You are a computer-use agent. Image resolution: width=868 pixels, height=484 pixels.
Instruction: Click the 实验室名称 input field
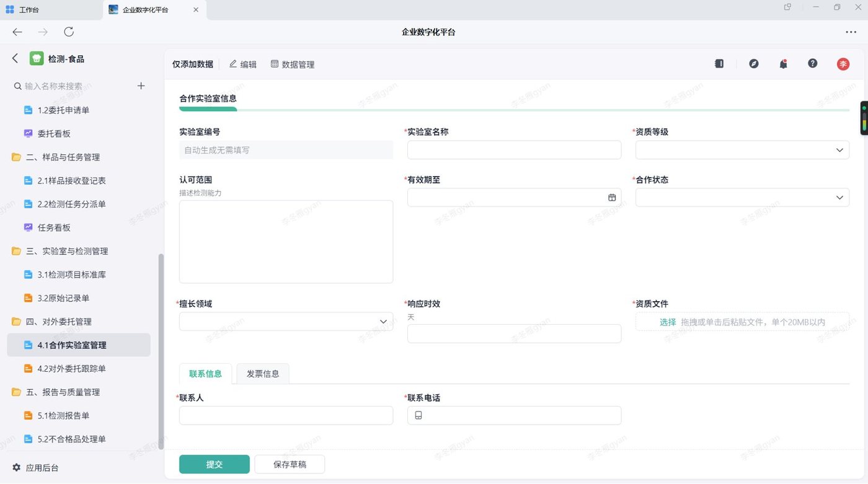[514, 150]
